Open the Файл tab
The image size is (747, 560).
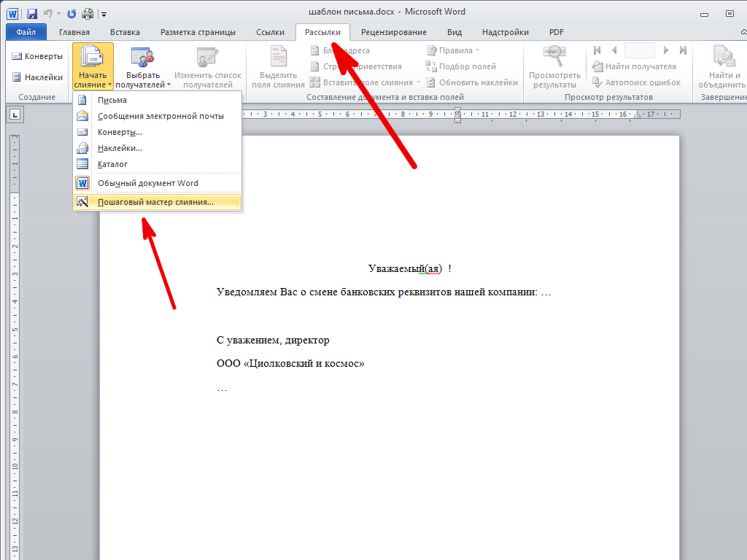click(26, 32)
